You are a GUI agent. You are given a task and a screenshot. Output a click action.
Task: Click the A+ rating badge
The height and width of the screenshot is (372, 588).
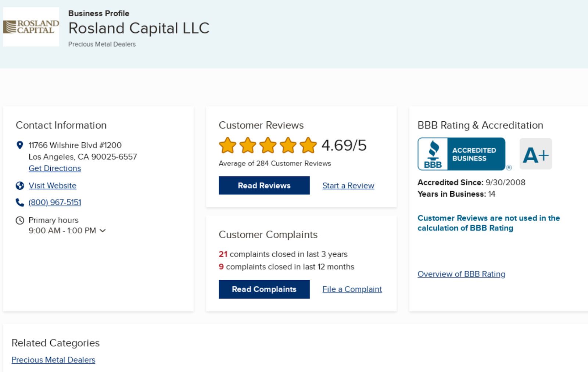(x=535, y=154)
